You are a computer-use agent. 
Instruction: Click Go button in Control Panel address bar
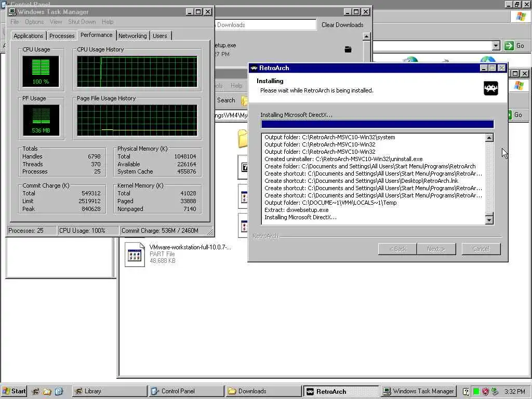point(514,46)
